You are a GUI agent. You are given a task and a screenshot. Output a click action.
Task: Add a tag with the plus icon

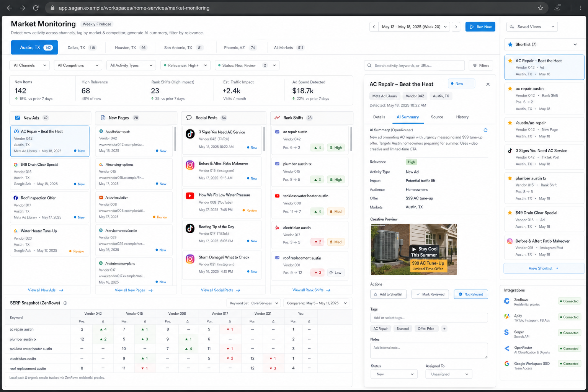(444, 329)
